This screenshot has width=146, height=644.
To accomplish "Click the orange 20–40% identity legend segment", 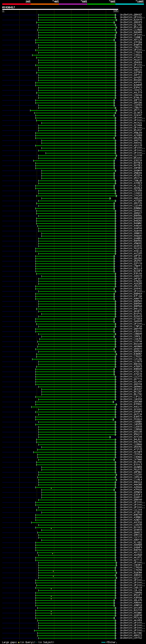I will 45,4.
